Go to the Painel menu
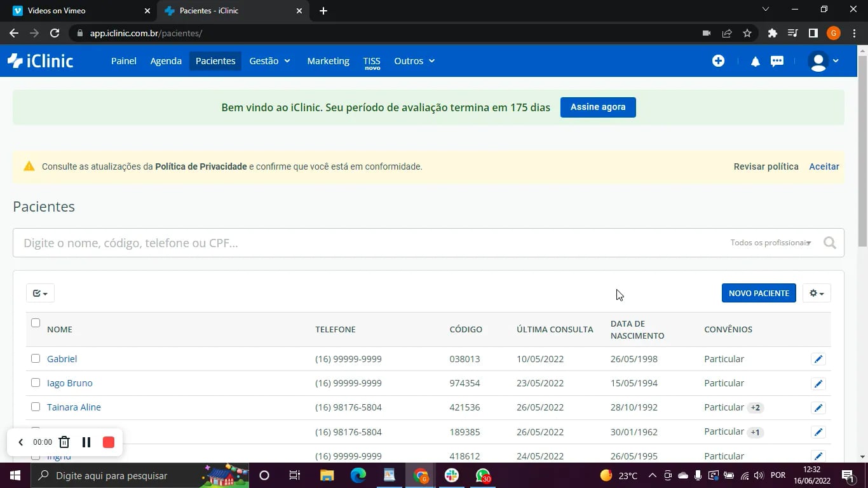868x488 pixels. (124, 61)
